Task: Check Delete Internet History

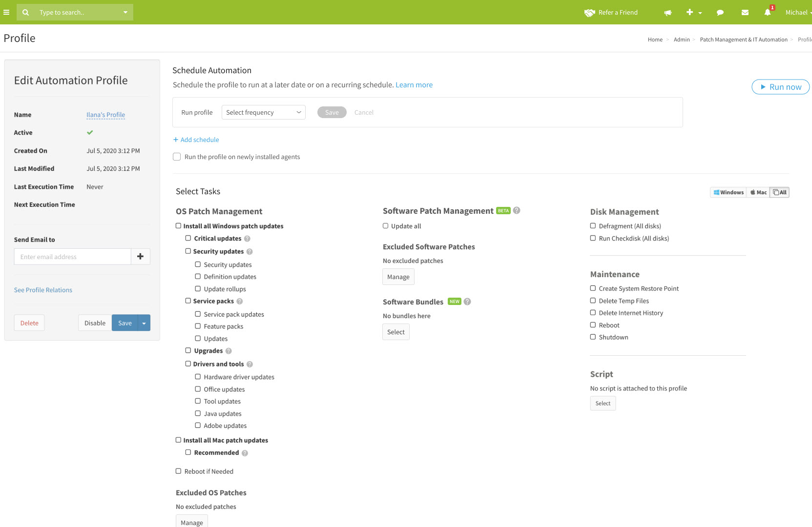Action: pos(593,313)
